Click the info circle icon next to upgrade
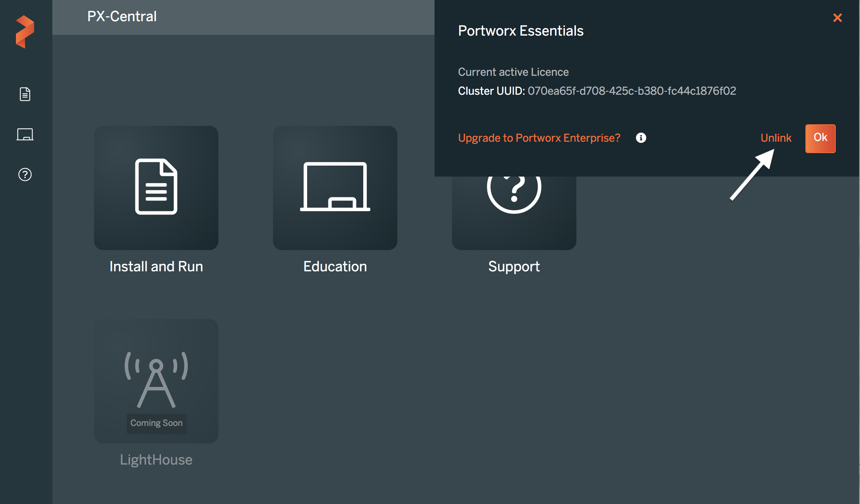Viewport: 860px width, 504px height. click(x=642, y=138)
